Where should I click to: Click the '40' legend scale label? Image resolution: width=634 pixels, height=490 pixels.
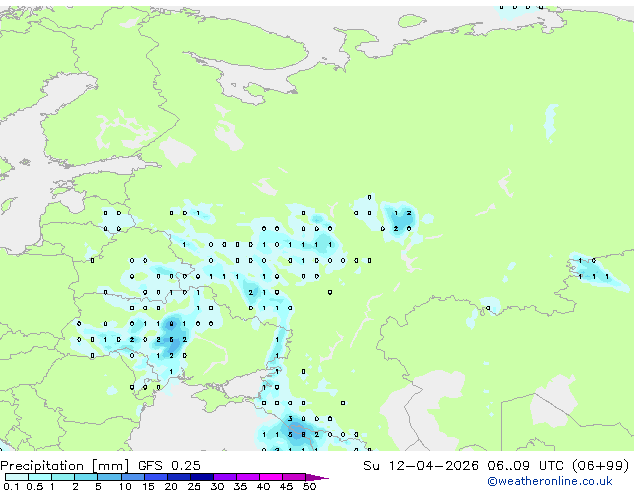click(x=263, y=486)
